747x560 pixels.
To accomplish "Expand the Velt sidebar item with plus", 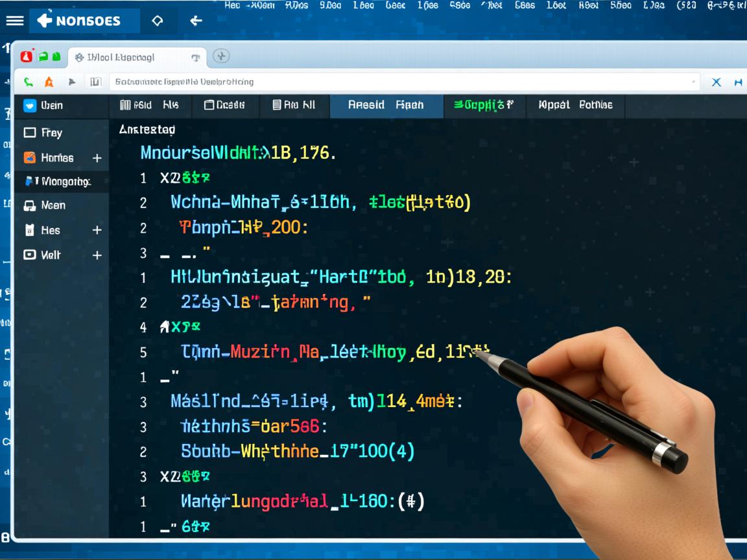I will point(97,255).
